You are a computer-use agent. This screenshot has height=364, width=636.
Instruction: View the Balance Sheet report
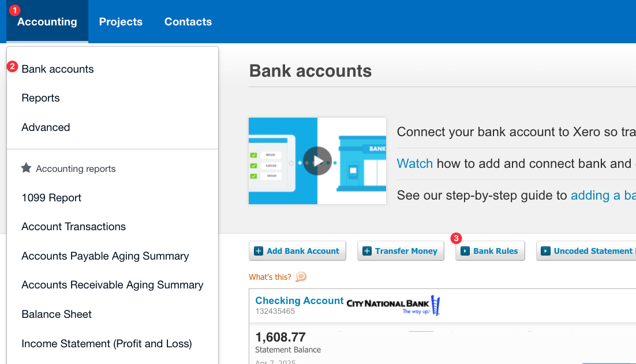tap(56, 314)
